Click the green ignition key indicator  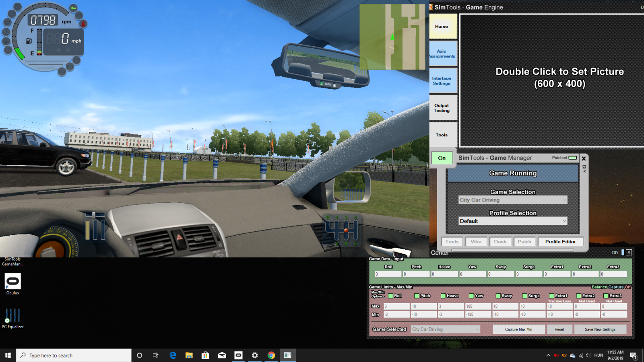73,8
